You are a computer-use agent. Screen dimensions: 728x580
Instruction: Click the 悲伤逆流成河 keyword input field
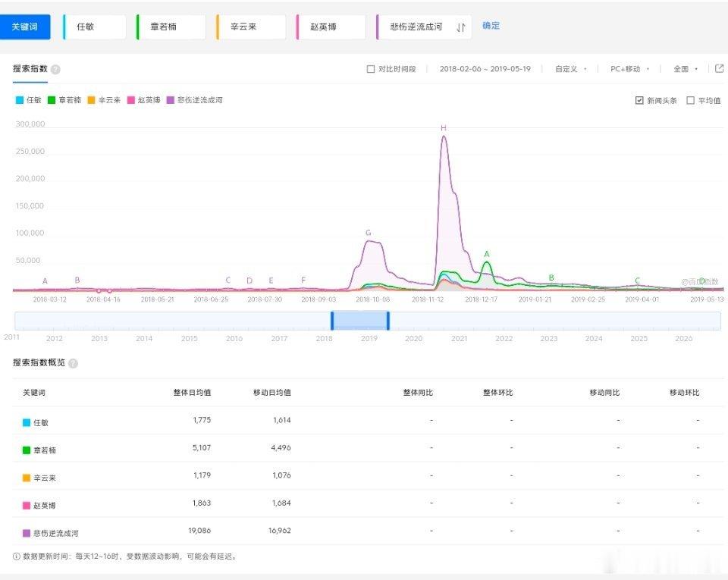pos(424,27)
